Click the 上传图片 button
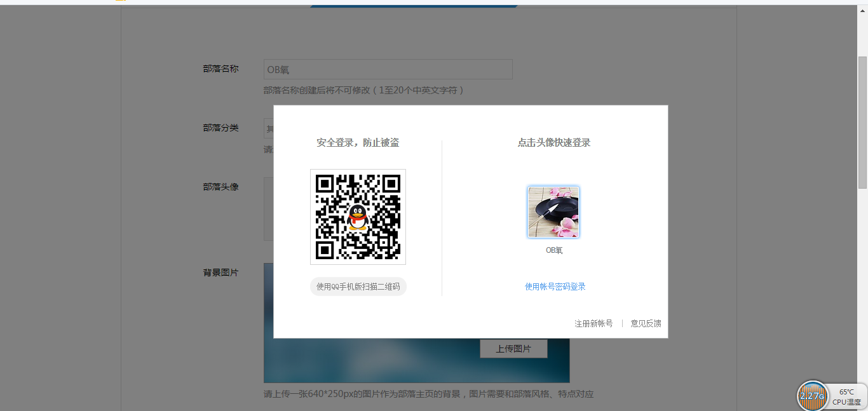 pos(513,349)
